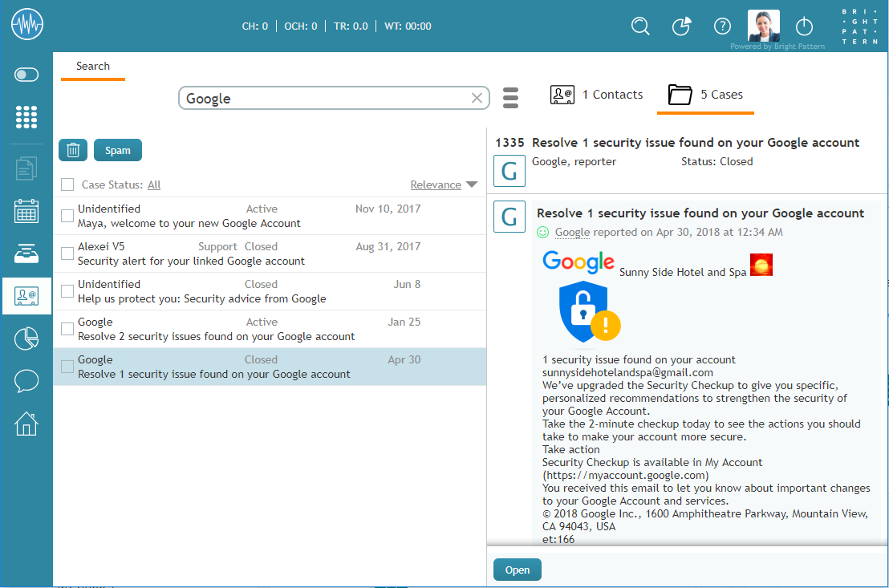Click the magnifier search icon in header
This screenshot has height=588, width=889.
pos(640,26)
